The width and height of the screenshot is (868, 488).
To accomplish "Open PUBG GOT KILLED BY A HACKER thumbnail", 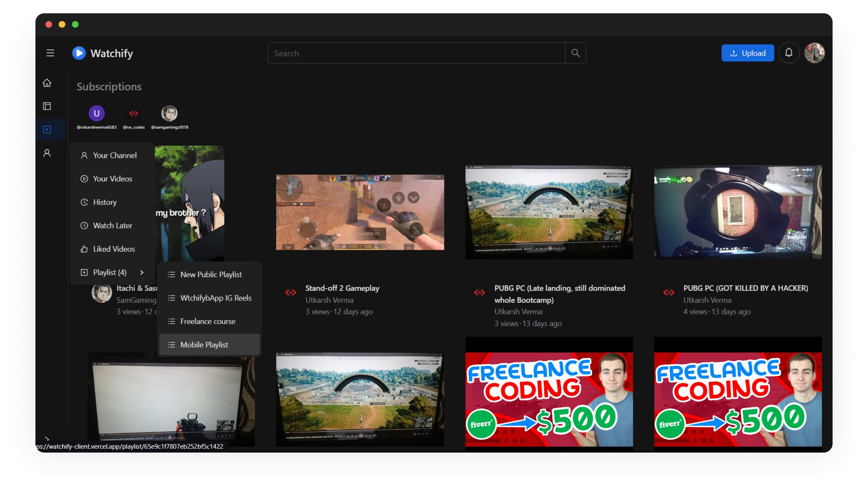I will point(738,212).
